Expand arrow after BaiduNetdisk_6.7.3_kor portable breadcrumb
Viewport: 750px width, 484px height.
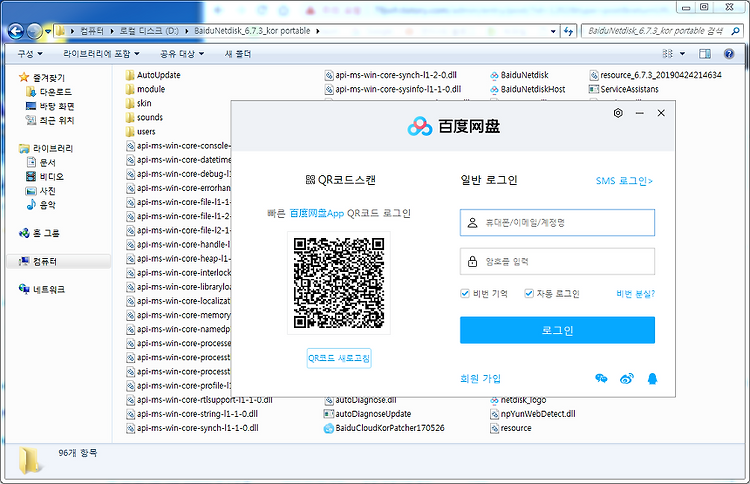(x=318, y=31)
